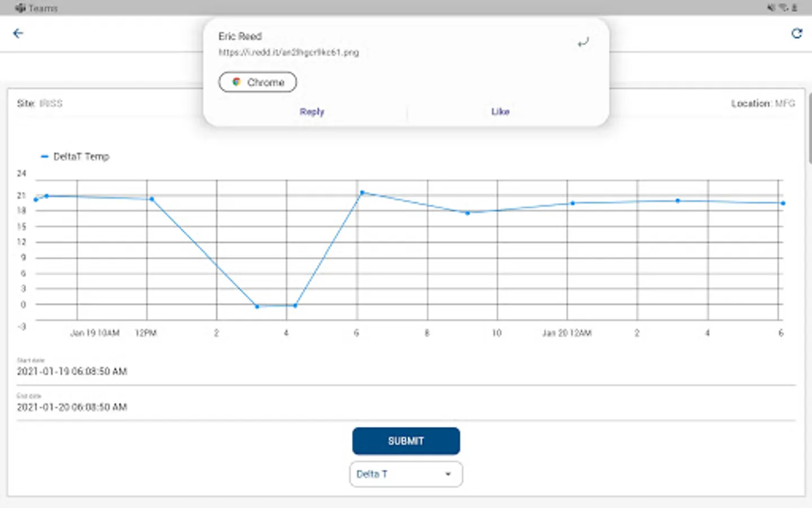Open the i.redd.it image link
Screen dimensions: 812x508
pyautogui.click(x=289, y=52)
